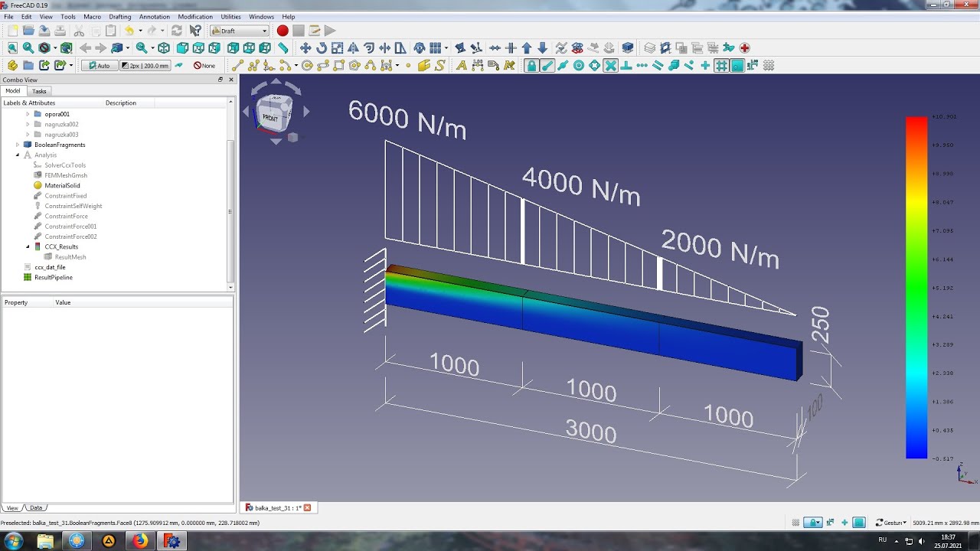Select the Draft Ellipse tool
This screenshot has width=980, height=551.
(x=323, y=65)
